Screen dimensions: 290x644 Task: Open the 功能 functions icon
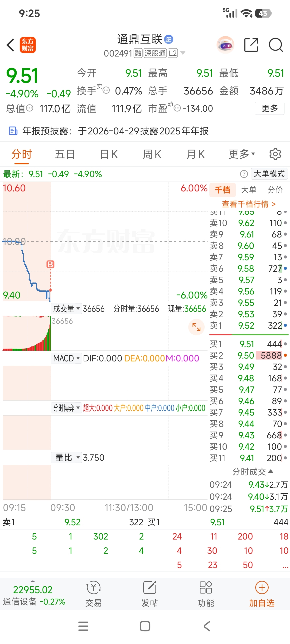206,594
